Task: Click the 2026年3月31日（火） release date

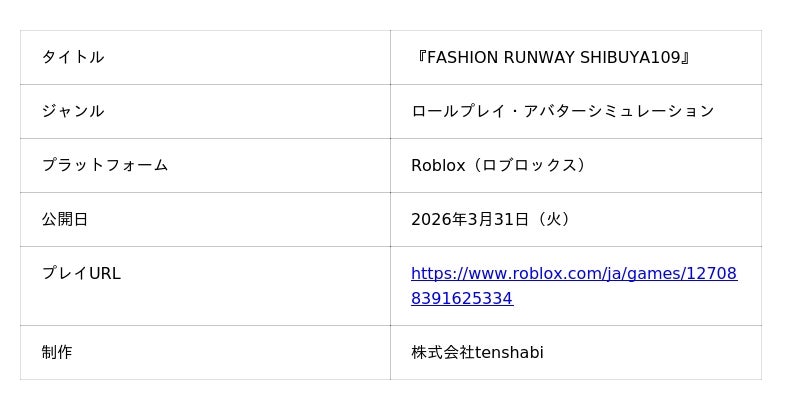Action: [x=493, y=219]
